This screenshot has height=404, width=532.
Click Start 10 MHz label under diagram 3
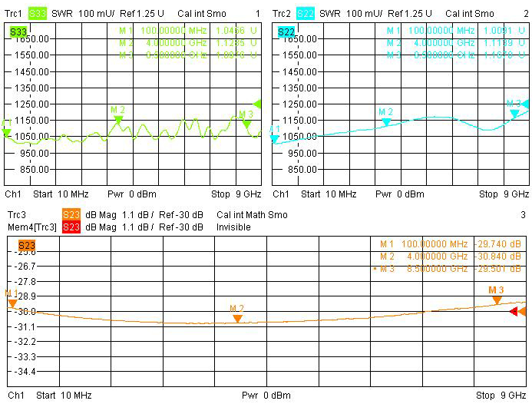pos(64,396)
